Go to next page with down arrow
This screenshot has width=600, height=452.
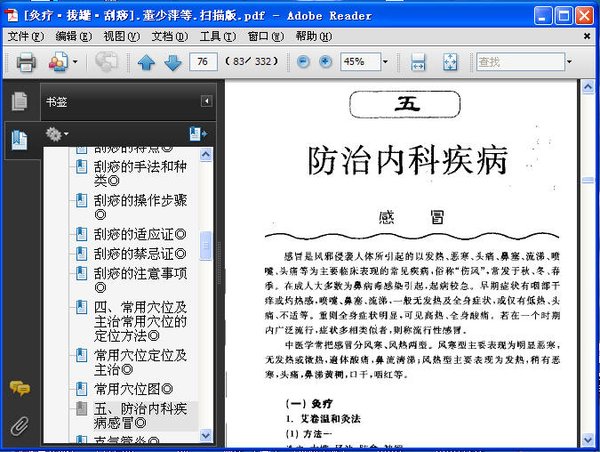[x=173, y=62]
